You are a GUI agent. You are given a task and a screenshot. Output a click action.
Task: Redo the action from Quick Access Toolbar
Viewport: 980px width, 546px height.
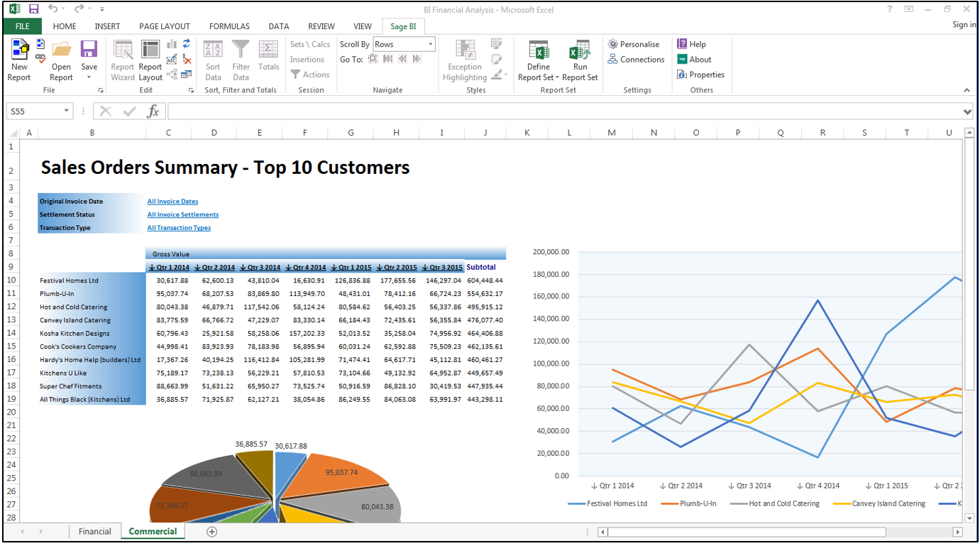click(x=79, y=9)
